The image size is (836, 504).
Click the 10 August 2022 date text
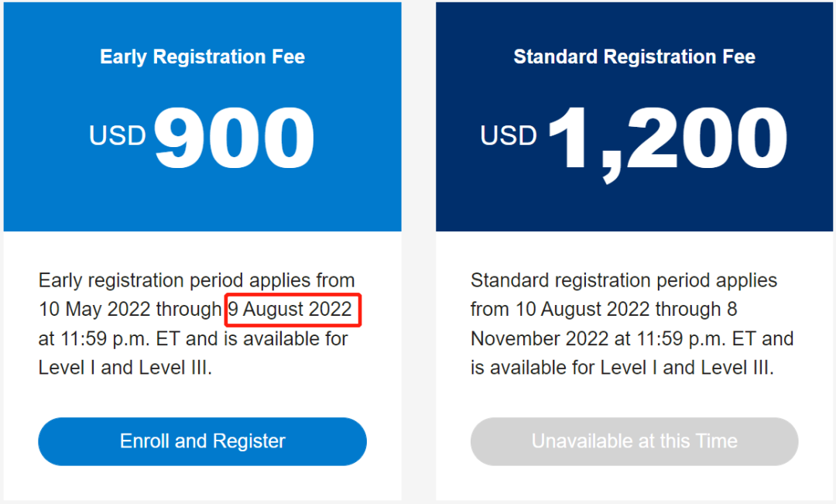click(x=582, y=310)
